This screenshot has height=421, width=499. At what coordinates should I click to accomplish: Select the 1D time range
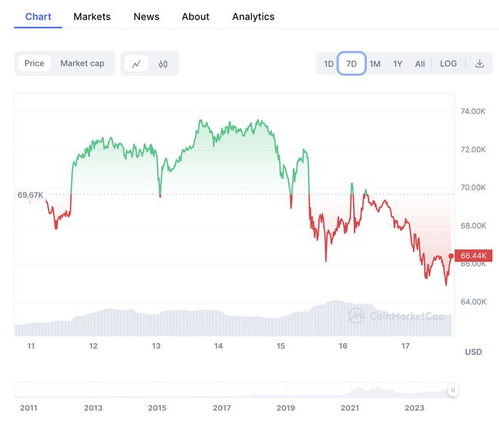click(x=329, y=63)
